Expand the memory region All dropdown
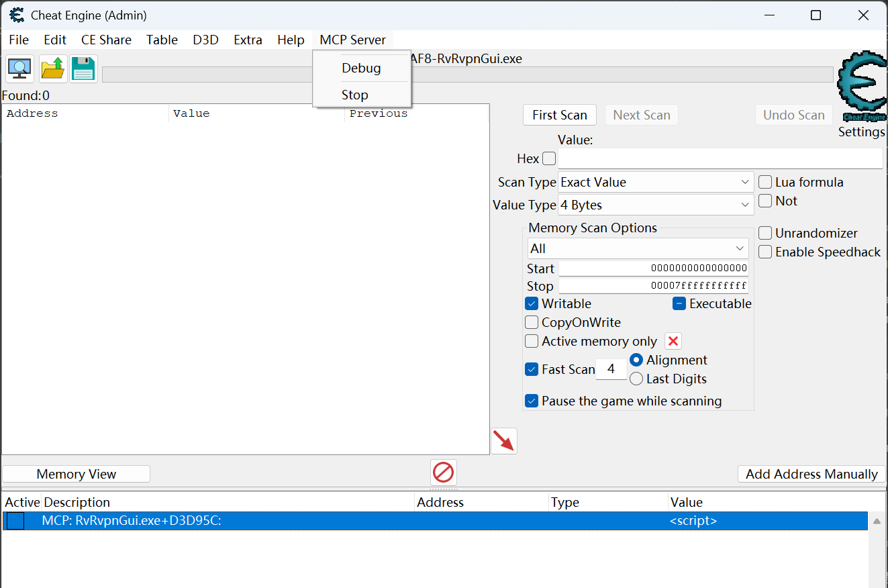 click(638, 248)
